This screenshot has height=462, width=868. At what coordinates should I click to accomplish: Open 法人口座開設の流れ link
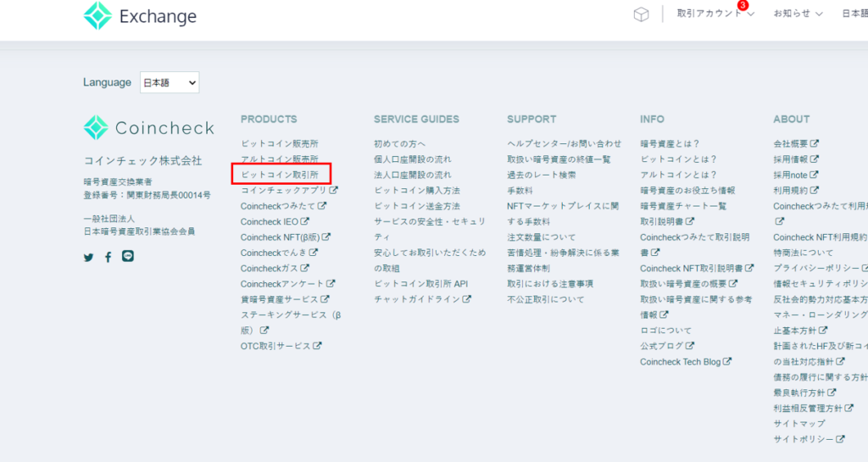(x=413, y=175)
